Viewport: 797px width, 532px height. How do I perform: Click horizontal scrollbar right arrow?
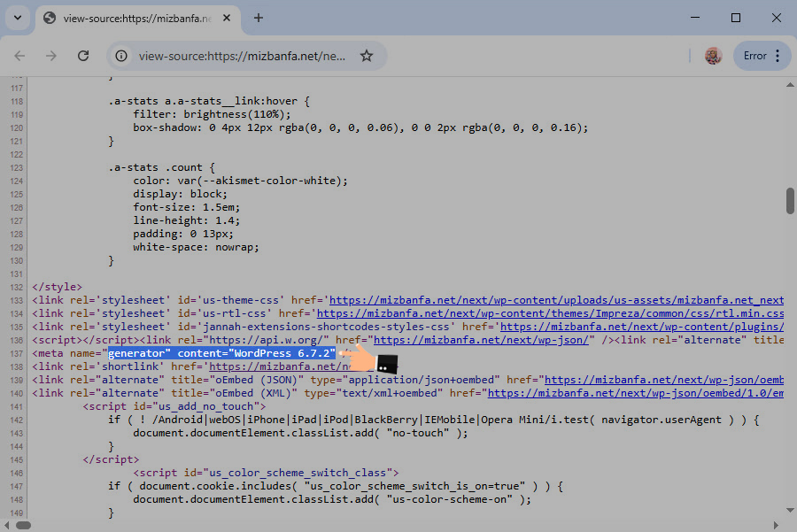[x=776, y=525]
